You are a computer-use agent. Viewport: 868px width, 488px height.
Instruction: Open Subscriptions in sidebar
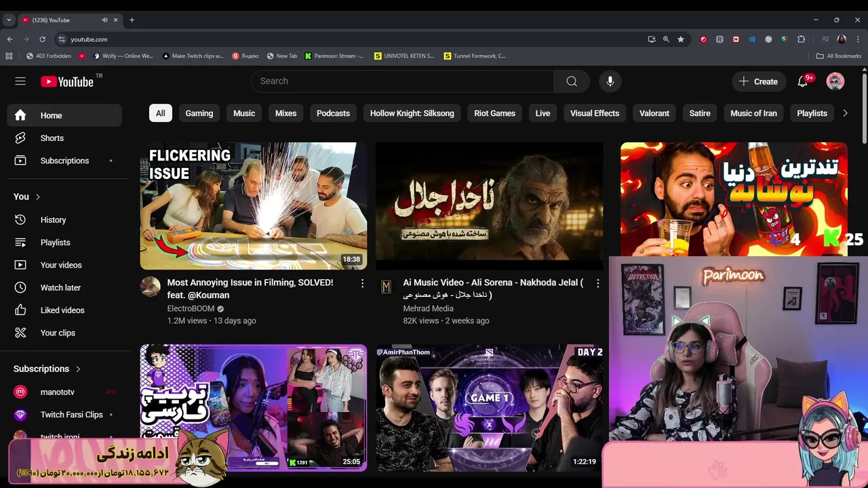[x=64, y=161]
